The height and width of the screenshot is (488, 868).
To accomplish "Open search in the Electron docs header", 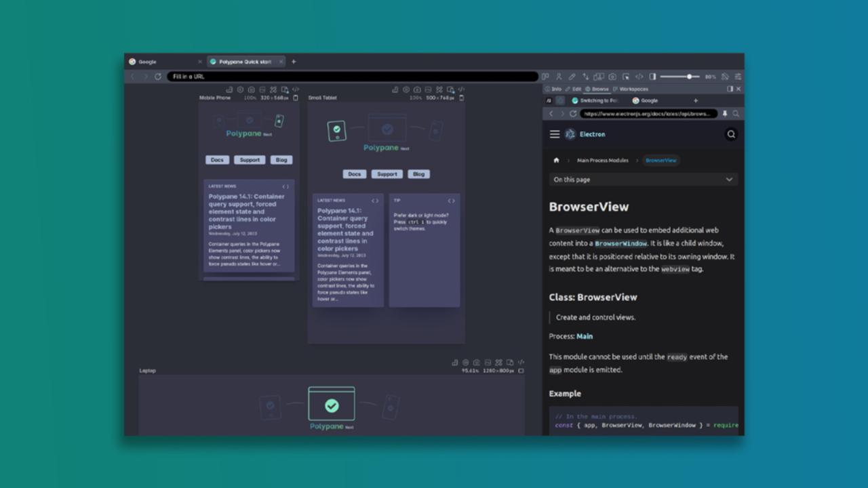I will (731, 134).
